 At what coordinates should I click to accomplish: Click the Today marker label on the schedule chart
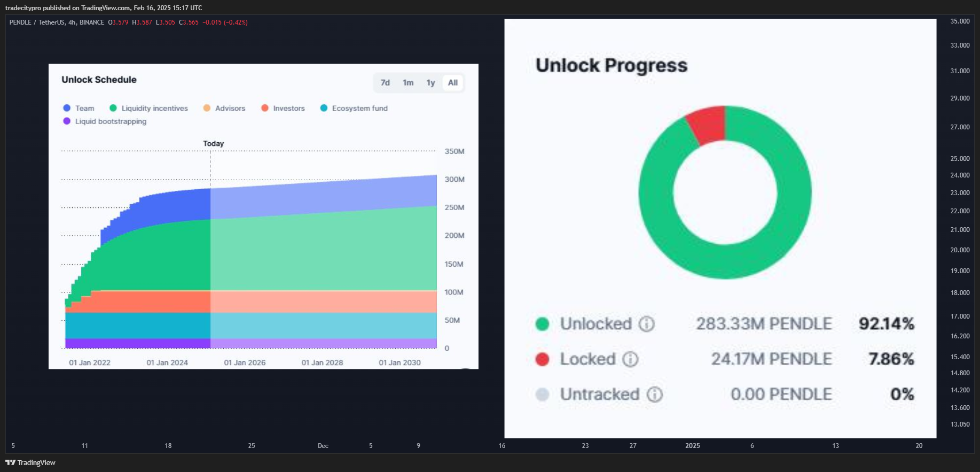click(214, 143)
